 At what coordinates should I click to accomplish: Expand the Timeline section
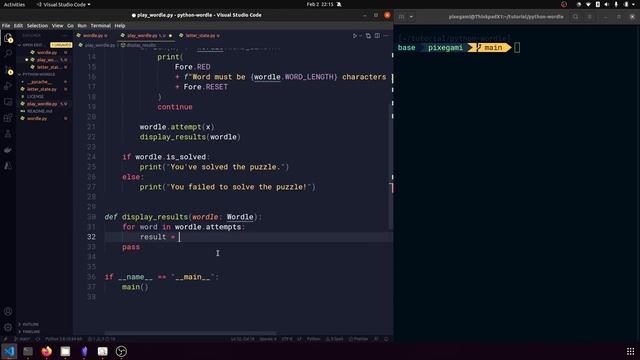(x=31, y=331)
